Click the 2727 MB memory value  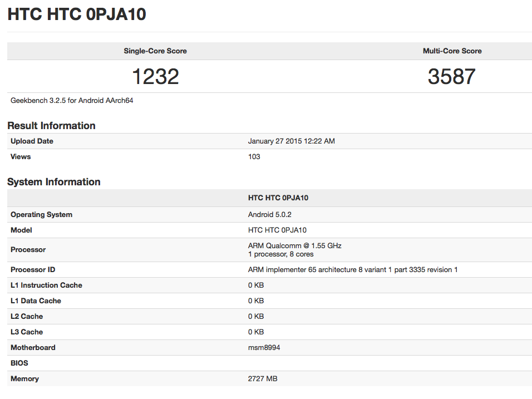pyautogui.click(x=263, y=379)
